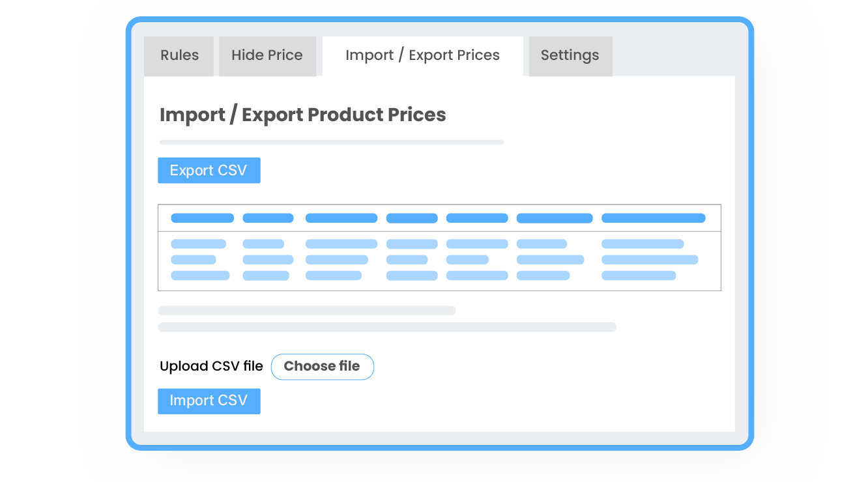
Task: Click the last column header in the table
Action: coord(653,218)
